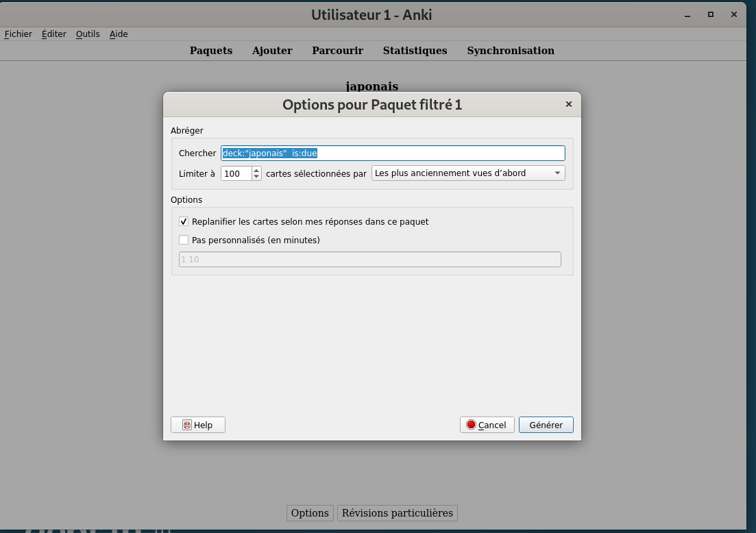Click in the Chercher search field
This screenshot has height=533, width=756.
[393, 153]
